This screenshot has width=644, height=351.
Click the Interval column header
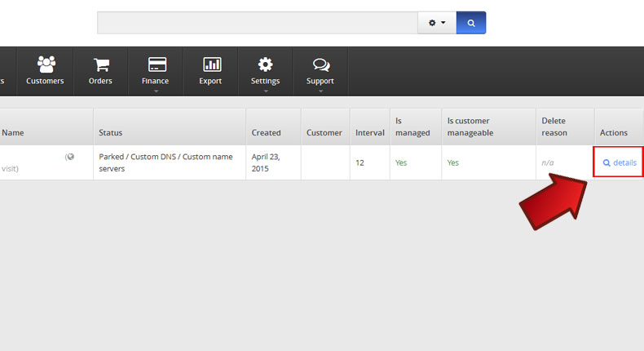click(x=369, y=132)
